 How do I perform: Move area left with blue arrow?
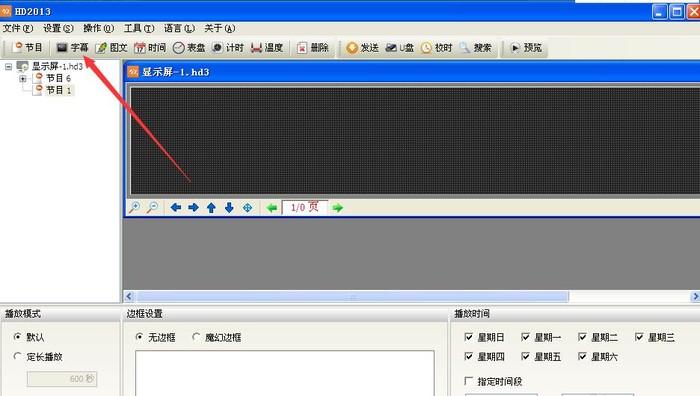point(175,207)
